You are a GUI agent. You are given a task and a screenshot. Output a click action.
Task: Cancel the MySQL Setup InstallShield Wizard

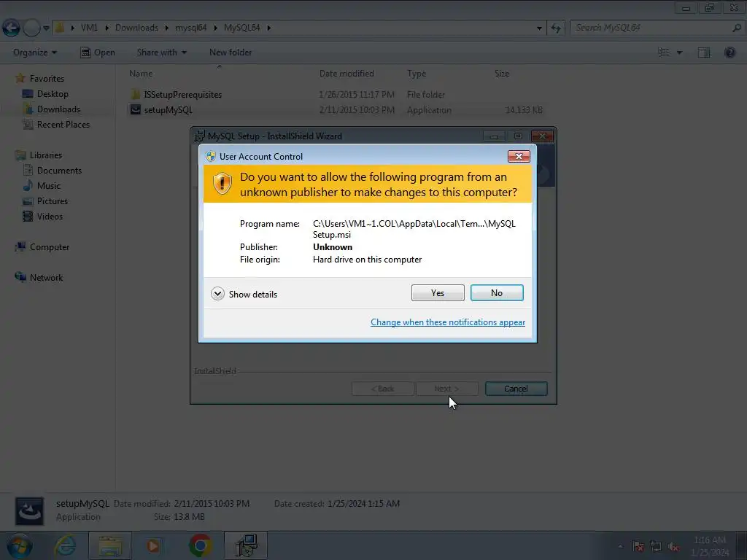516,389
